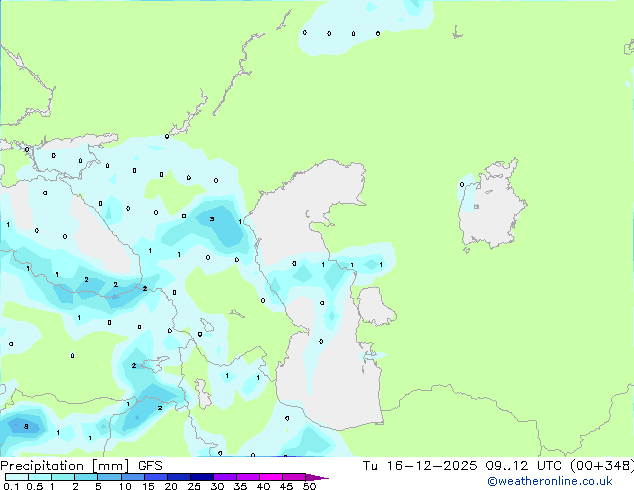The image size is (634, 490).
Task: Click the "(00+348)" forecast offset text
Action: point(602,466)
